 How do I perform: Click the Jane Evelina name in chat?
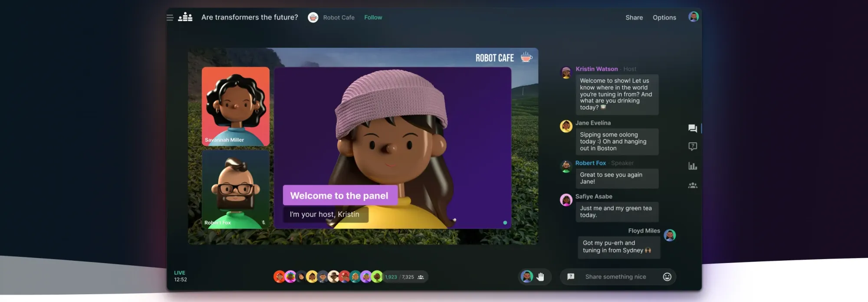click(593, 123)
